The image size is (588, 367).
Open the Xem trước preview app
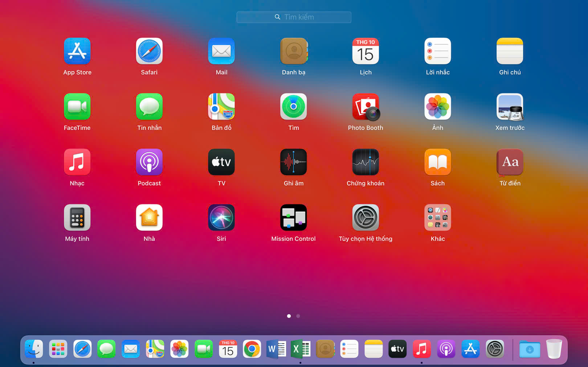click(x=510, y=107)
